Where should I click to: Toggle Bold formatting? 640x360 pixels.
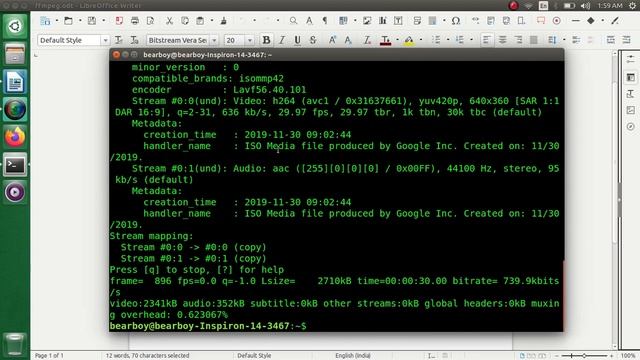[x=267, y=40]
